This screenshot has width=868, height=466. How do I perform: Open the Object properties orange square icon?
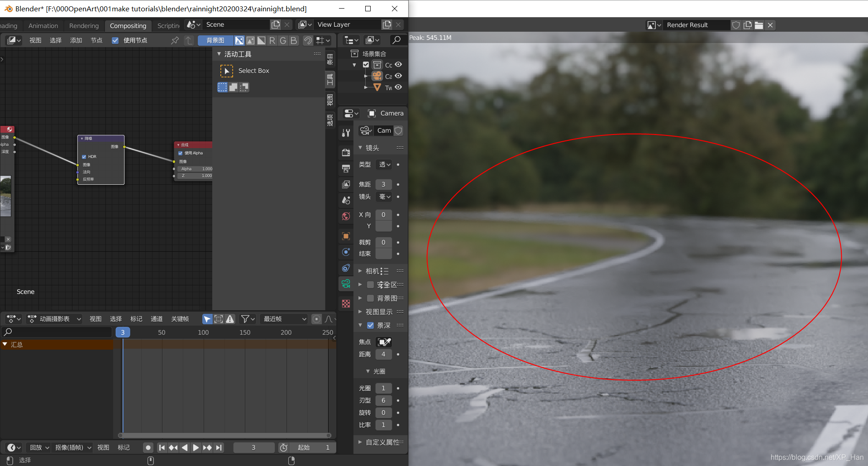coord(346,236)
